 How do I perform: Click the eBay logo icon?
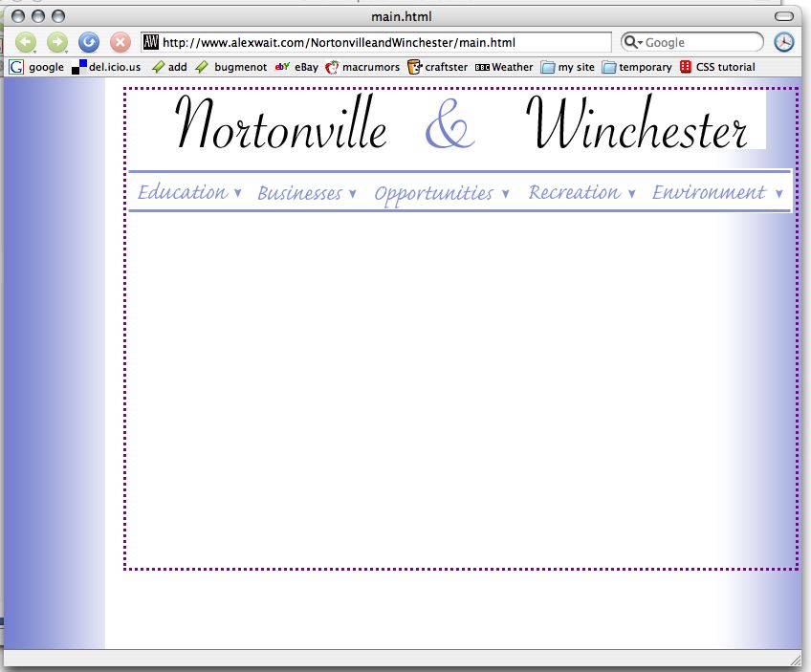(282, 66)
